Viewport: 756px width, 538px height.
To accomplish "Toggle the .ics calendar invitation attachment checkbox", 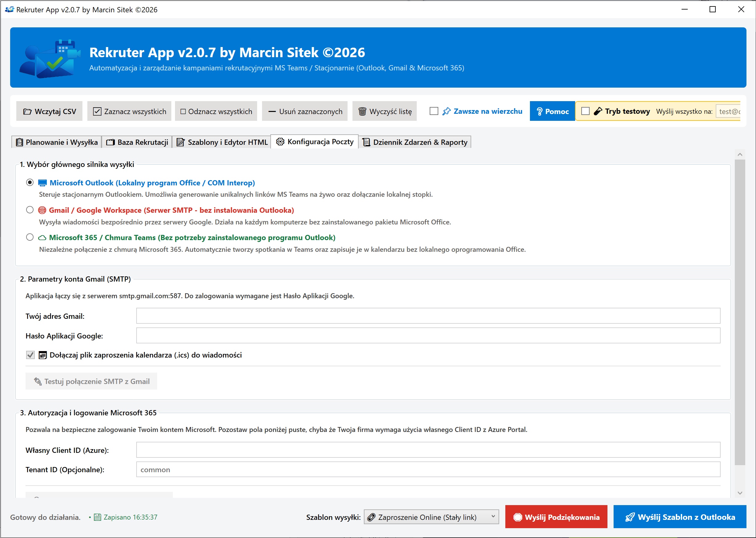I will click(30, 355).
